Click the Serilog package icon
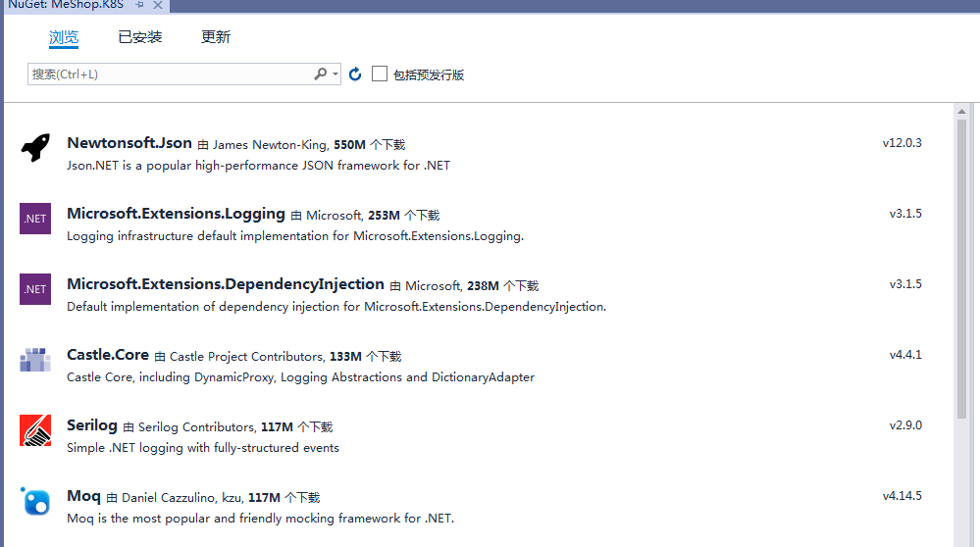 pos(35,430)
